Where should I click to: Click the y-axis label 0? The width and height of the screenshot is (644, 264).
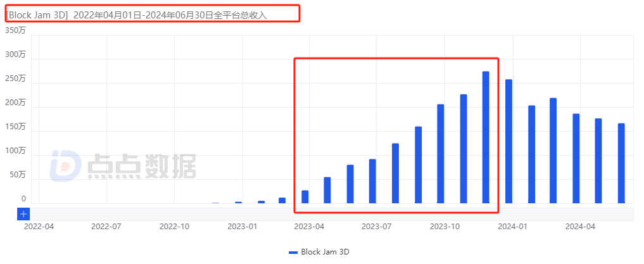24,199
